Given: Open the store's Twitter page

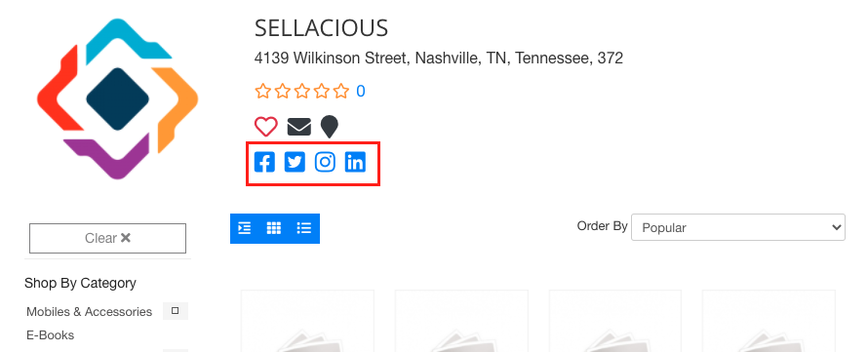Looking at the screenshot, I should (x=295, y=162).
